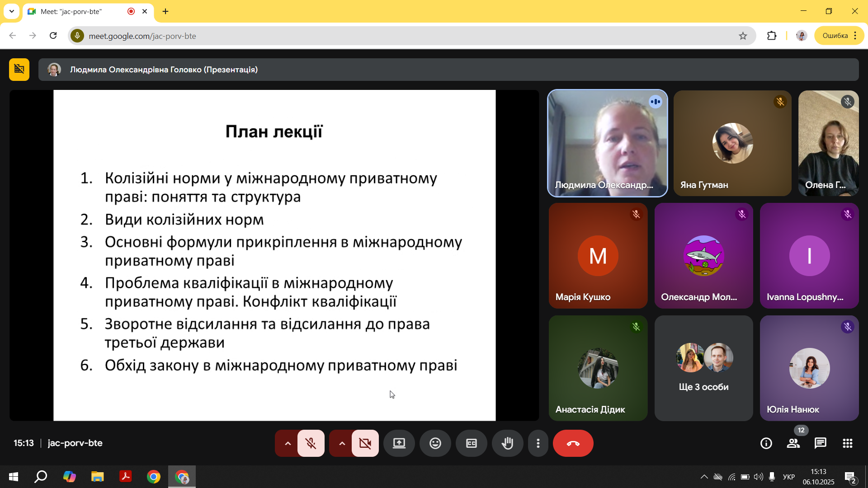The width and height of the screenshot is (868, 488).
Task: Turn on the camera
Action: point(365,443)
